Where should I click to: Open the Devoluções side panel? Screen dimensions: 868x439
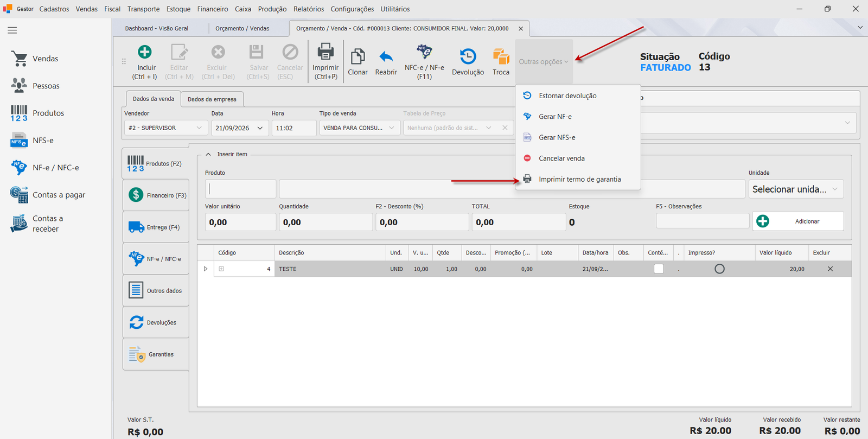(156, 323)
